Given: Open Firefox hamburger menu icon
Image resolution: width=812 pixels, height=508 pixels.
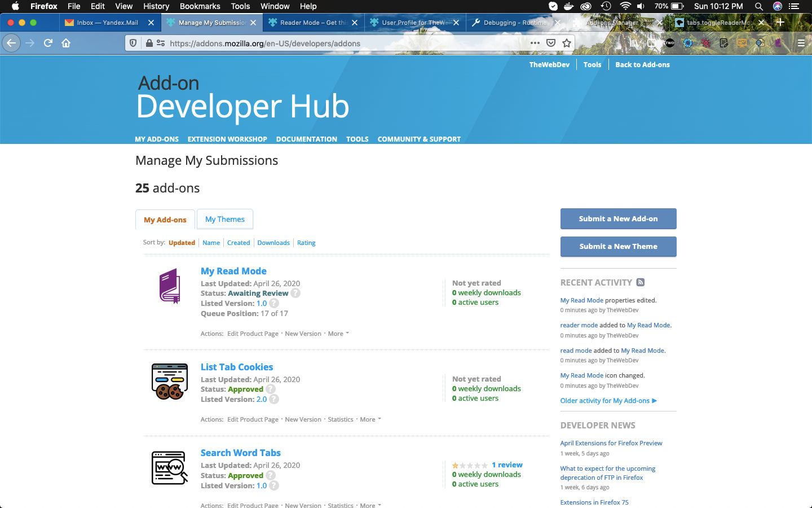Looking at the screenshot, I should pyautogui.click(x=801, y=43).
